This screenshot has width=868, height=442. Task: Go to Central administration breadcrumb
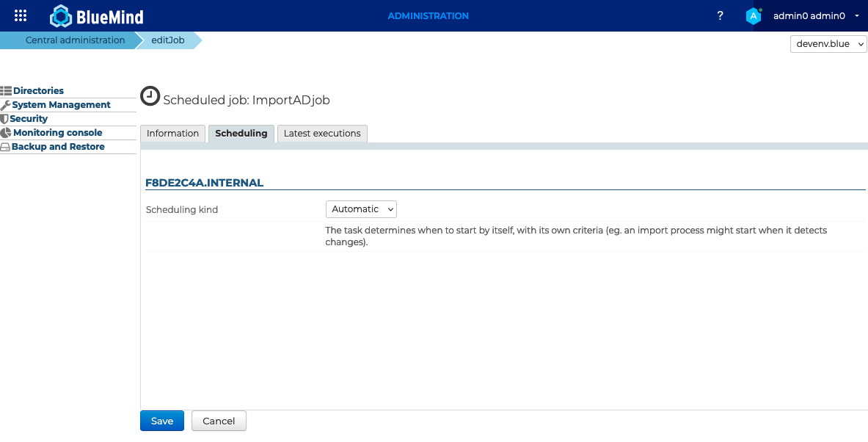pos(75,40)
